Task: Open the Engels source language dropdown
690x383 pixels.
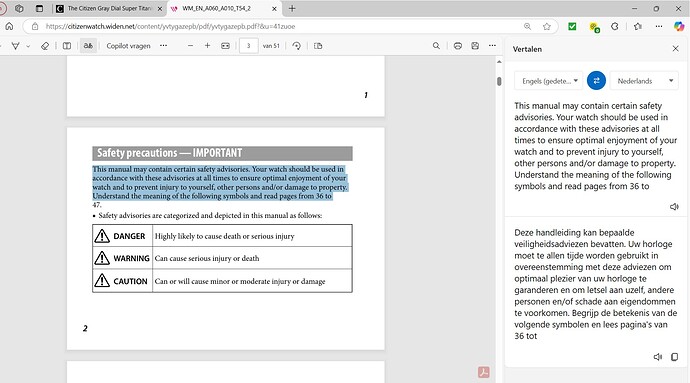Action: pos(549,81)
